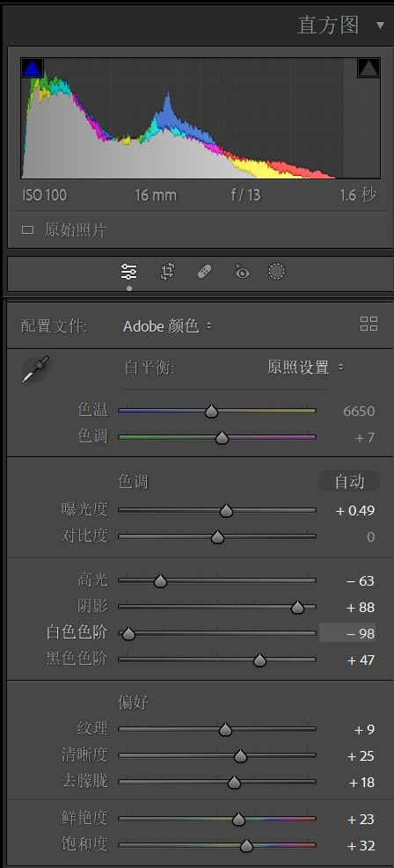Toggle the shadow clipping indicator triangle
This screenshot has height=868, width=394.
[x=32, y=68]
